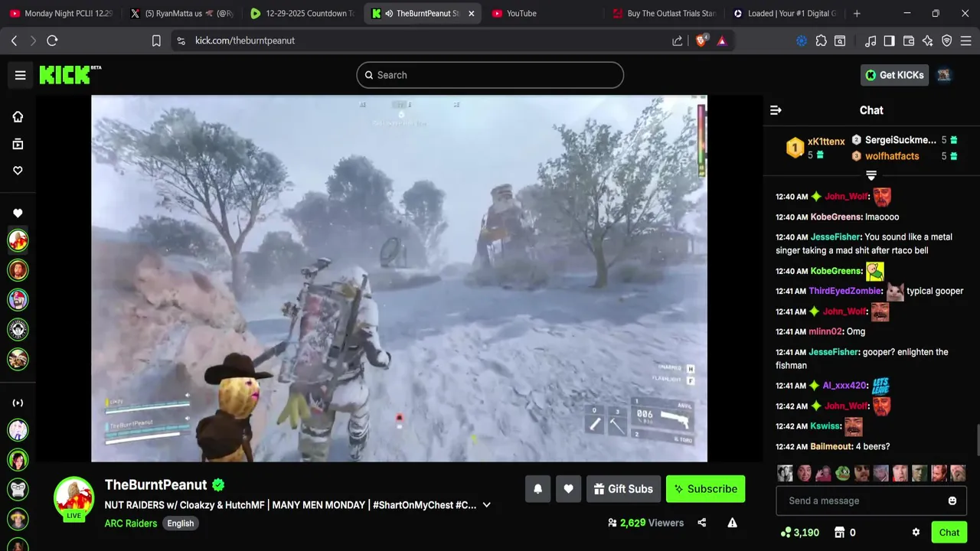
Task: Click the Kick search field
Action: pos(490,75)
